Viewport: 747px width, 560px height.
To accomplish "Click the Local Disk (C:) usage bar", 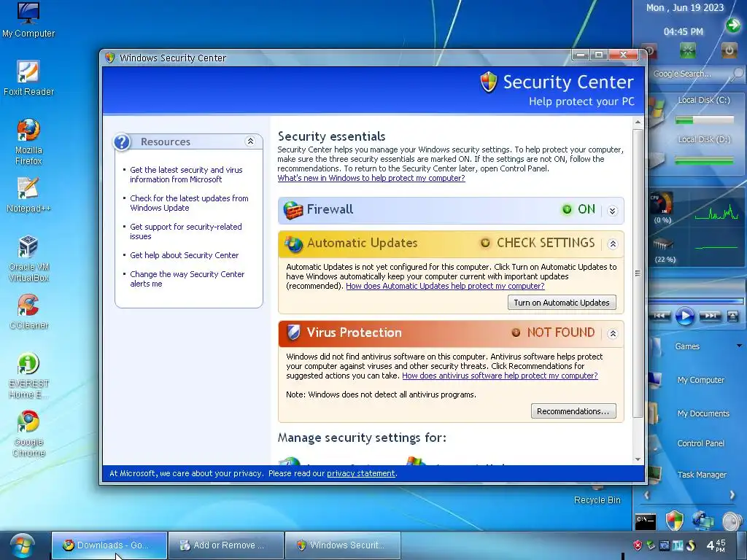I will tap(704, 120).
